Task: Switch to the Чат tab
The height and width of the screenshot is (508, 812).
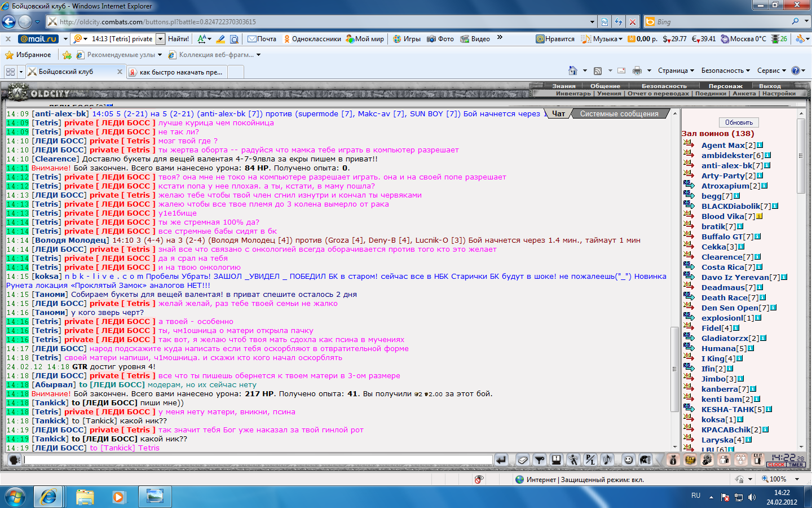Action: pyautogui.click(x=558, y=113)
